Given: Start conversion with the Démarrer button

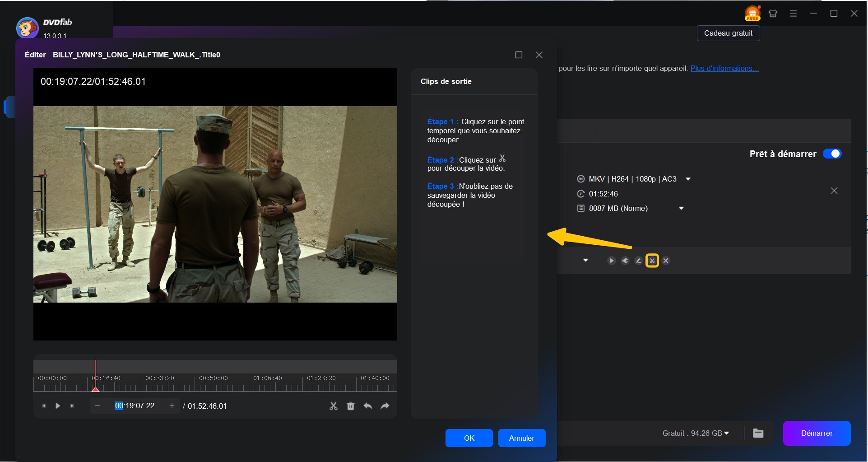Looking at the screenshot, I should coord(817,434).
